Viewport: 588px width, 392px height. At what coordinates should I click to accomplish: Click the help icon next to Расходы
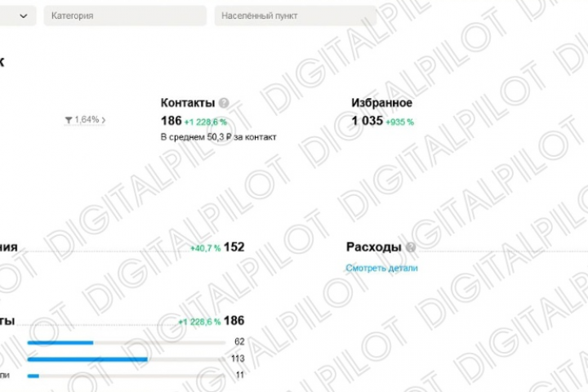click(411, 247)
